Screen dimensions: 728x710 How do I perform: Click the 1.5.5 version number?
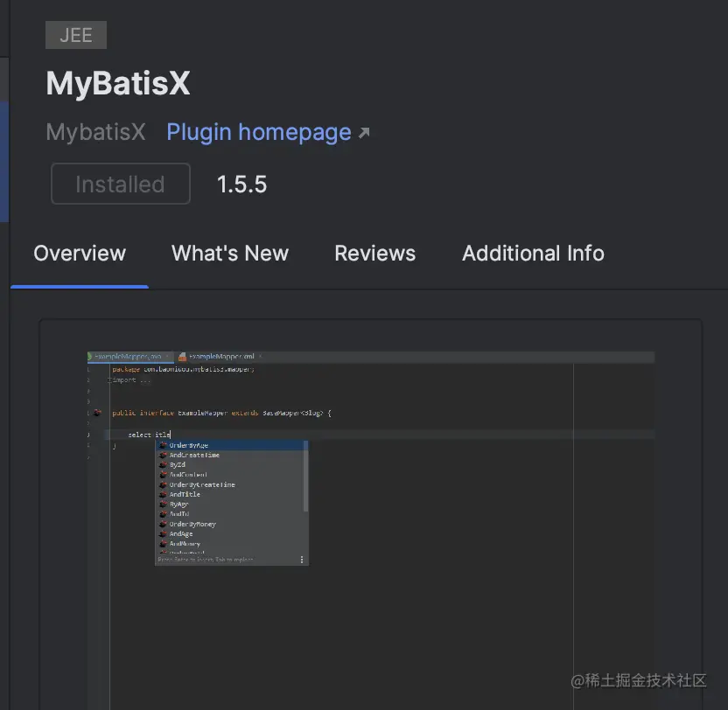(241, 184)
